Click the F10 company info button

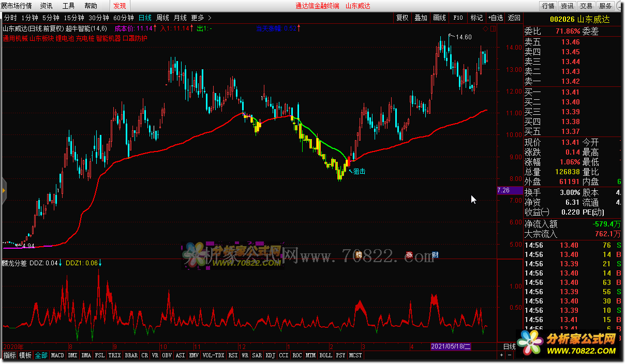(x=458, y=18)
